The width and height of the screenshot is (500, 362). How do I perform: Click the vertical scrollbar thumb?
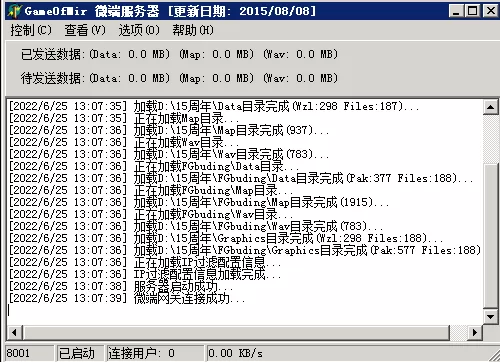pos(490,235)
